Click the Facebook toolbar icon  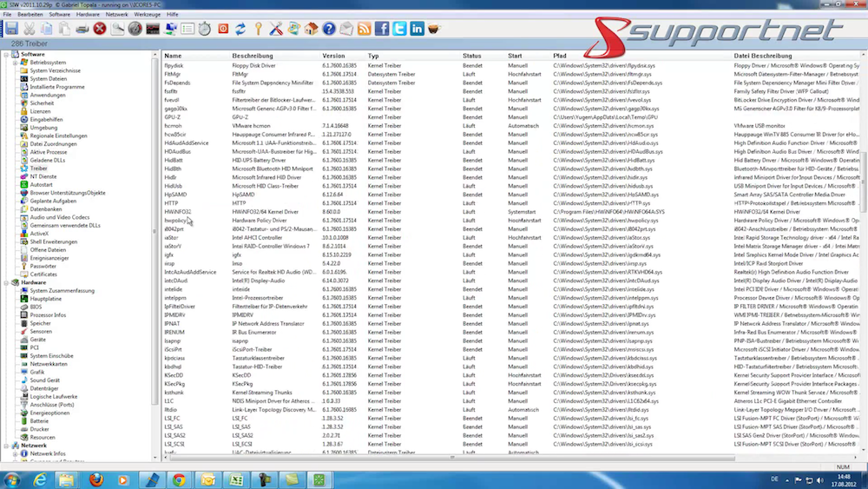(x=382, y=29)
